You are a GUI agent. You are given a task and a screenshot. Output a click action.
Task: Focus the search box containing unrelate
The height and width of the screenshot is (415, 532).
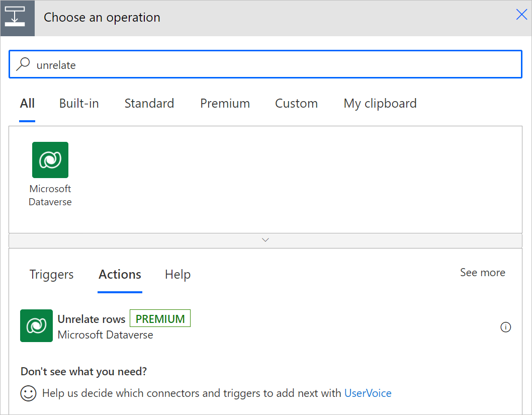272,65
